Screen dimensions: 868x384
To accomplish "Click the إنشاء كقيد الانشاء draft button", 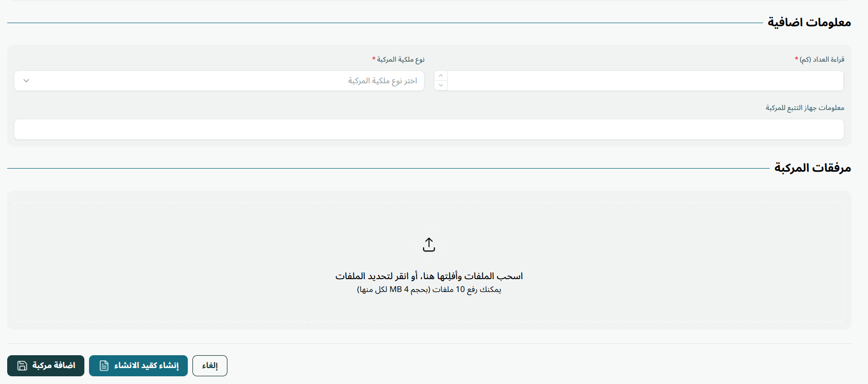I will click(138, 365).
